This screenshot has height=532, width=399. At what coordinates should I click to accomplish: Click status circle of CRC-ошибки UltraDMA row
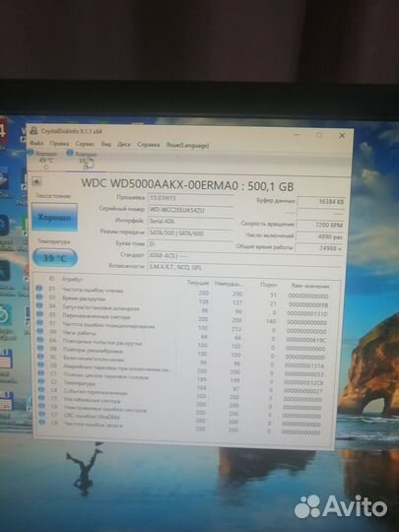(x=42, y=414)
